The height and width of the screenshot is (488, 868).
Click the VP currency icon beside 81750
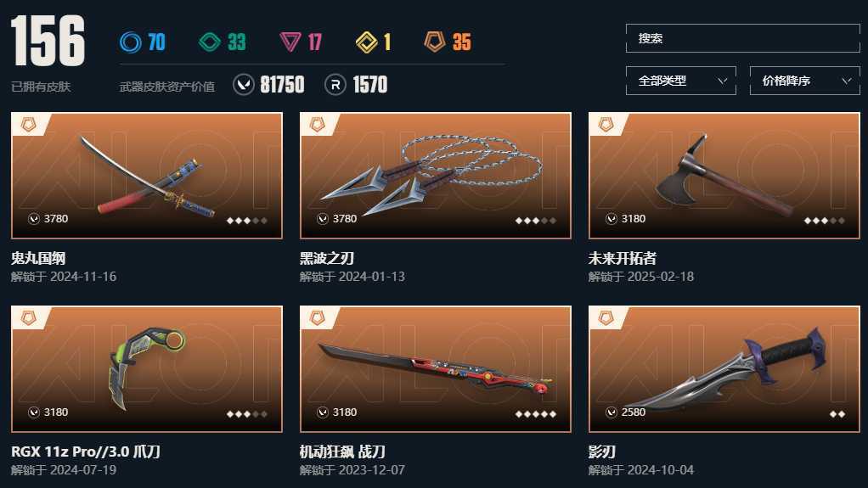[244, 85]
